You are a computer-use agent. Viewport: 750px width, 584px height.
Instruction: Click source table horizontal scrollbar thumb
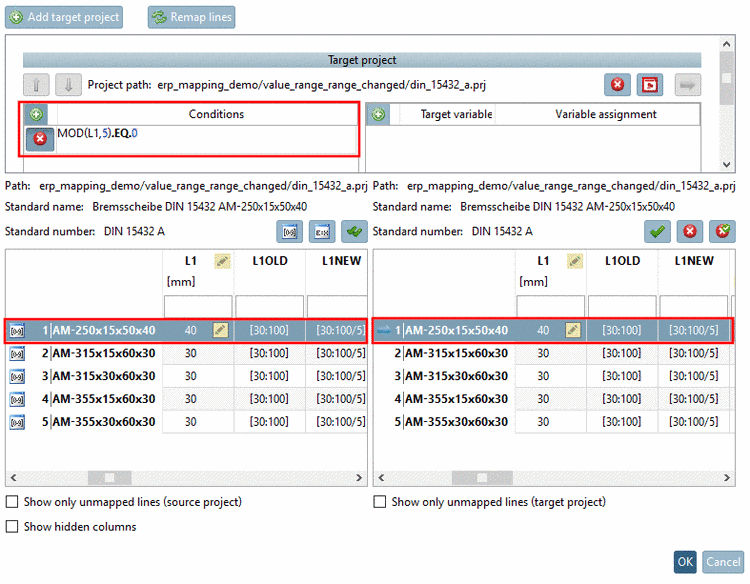pyautogui.click(x=110, y=478)
